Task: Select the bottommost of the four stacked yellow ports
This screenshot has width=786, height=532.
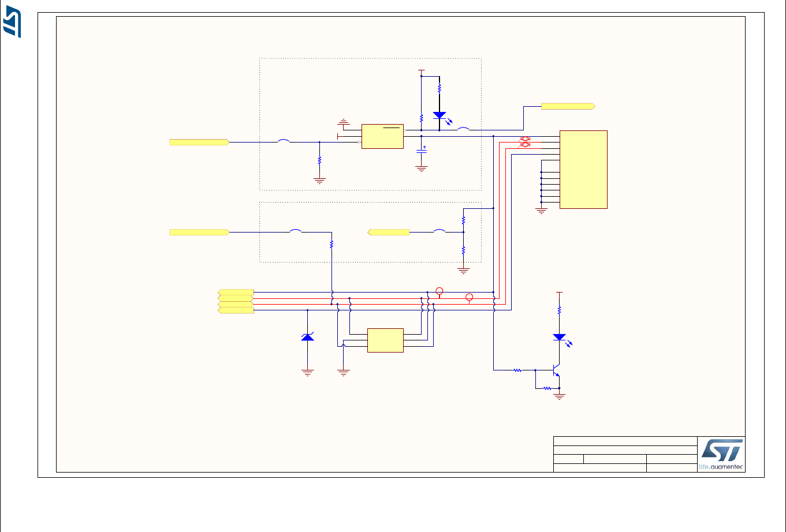Action: [x=236, y=310]
